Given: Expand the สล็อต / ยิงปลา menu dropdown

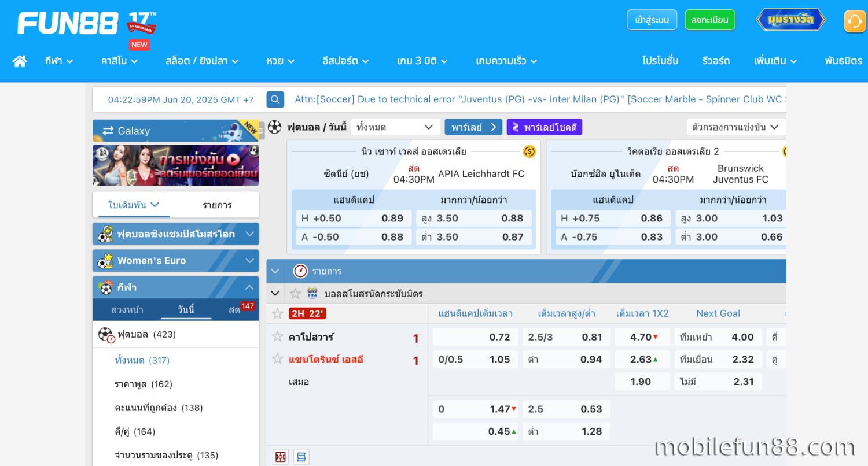Looking at the screenshot, I should 202,61.
